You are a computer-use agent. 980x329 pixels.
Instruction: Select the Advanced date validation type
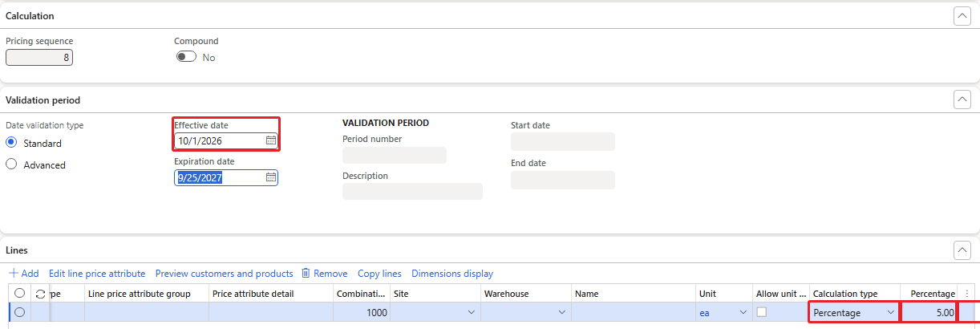point(11,164)
